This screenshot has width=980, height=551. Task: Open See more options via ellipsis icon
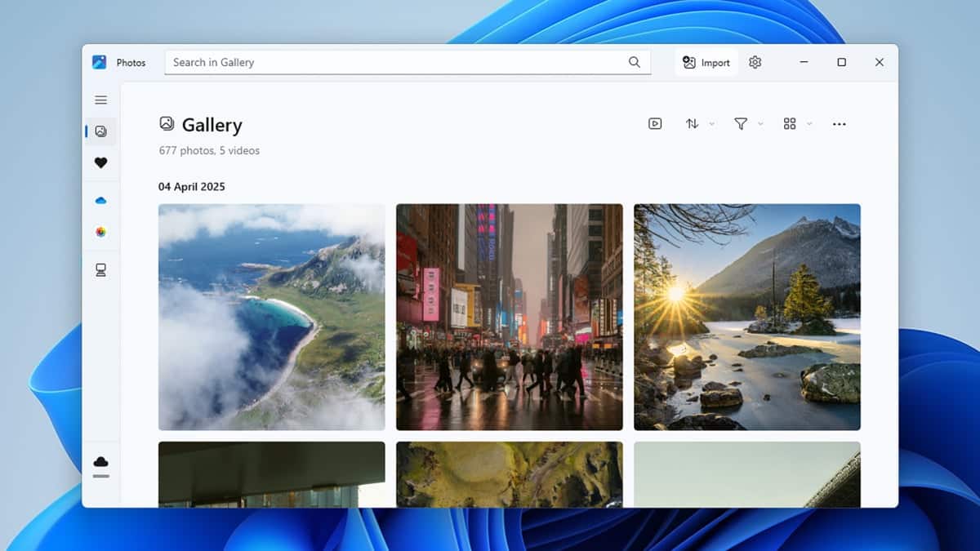pyautogui.click(x=839, y=123)
